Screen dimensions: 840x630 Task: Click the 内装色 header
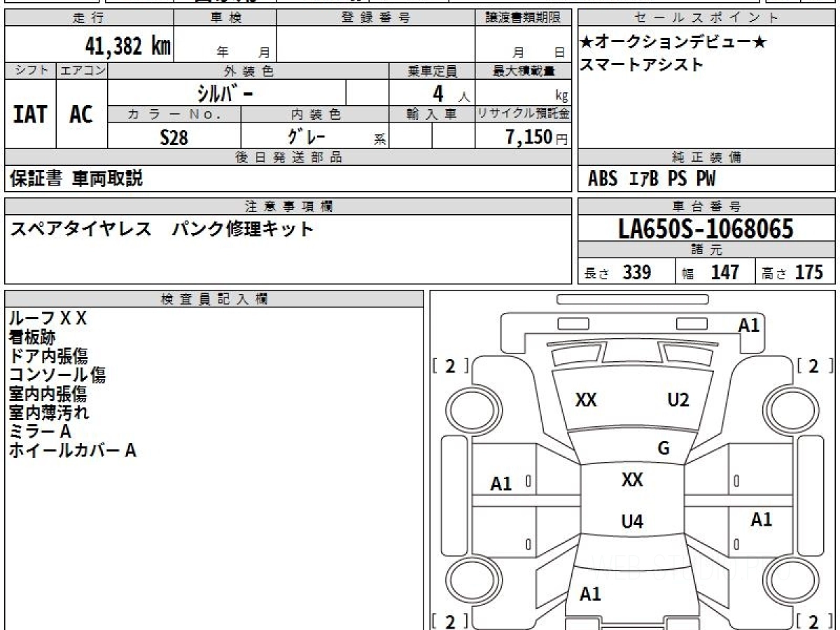315,114
